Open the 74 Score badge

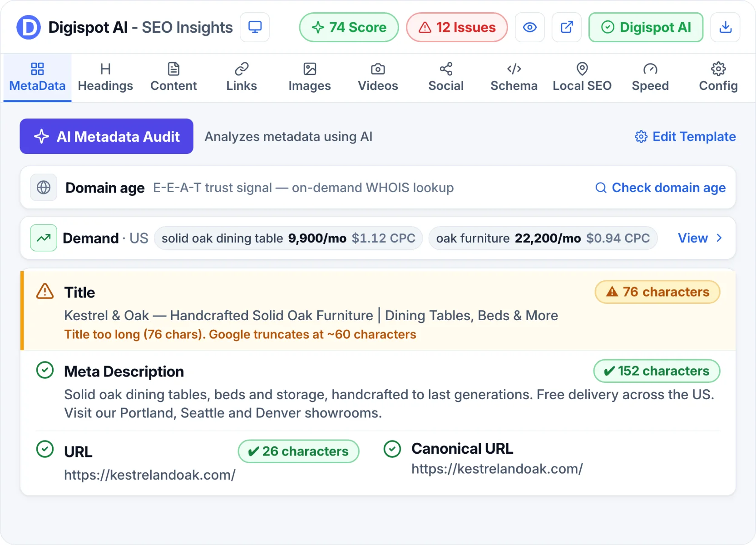349,27
